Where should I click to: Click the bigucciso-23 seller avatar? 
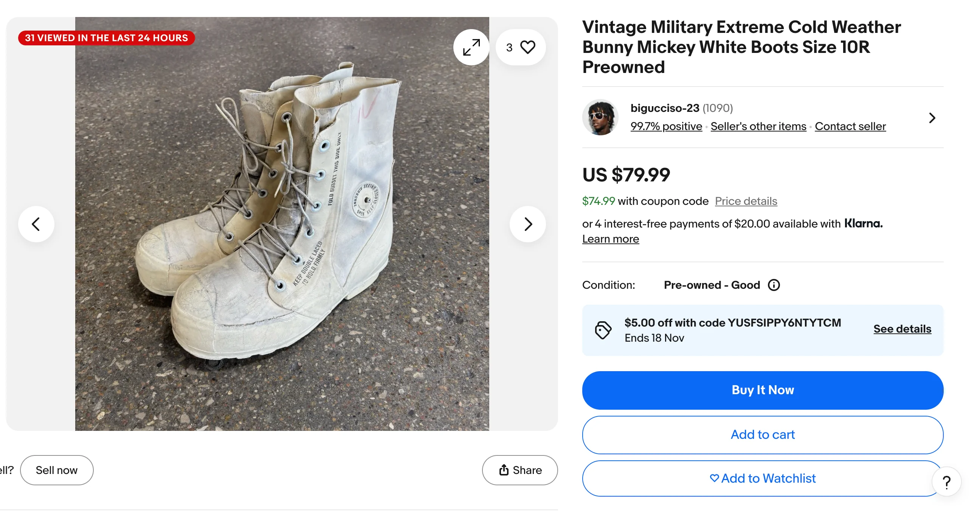[600, 118]
